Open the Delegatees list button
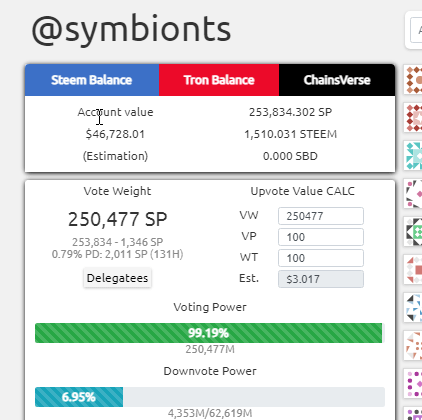The height and width of the screenshot is (420, 422). tap(117, 278)
